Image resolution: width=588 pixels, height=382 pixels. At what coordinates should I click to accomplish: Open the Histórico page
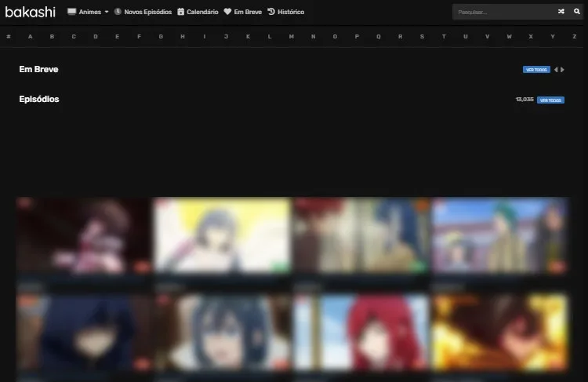(291, 12)
